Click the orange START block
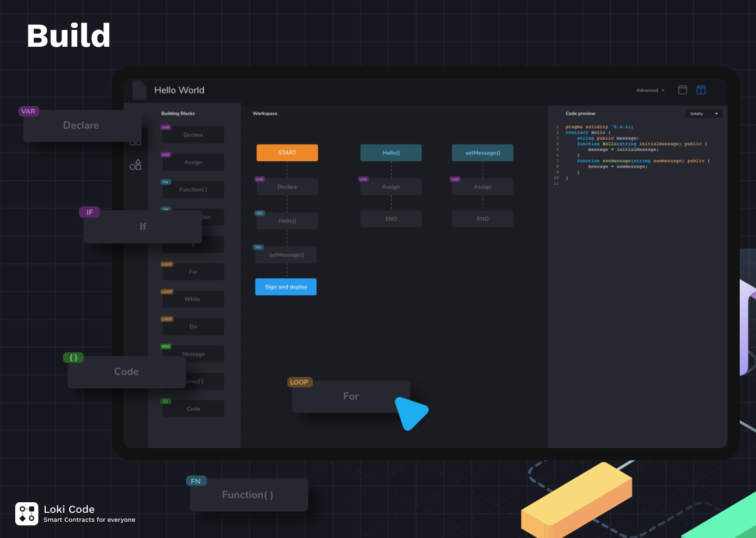Image resolution: width=756 pixels, height=538 pixels. [287, 153]
